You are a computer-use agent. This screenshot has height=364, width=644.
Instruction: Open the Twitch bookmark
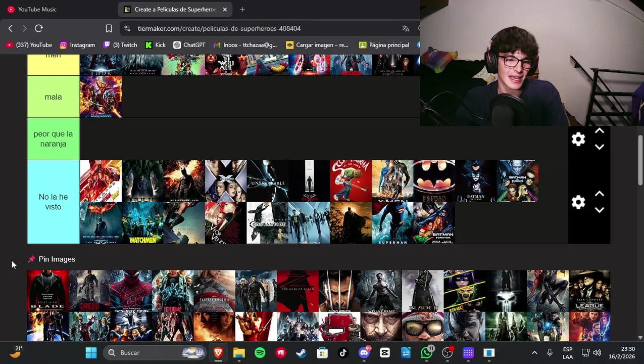(120, 45)
